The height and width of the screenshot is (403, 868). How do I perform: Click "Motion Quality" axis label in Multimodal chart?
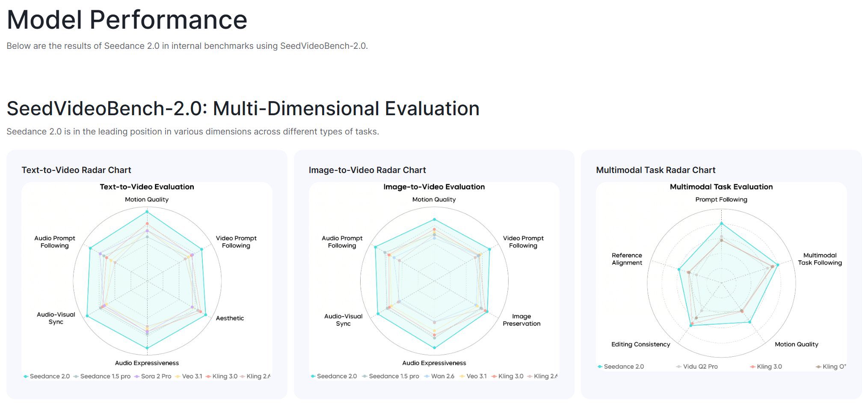tap(797, 344)
